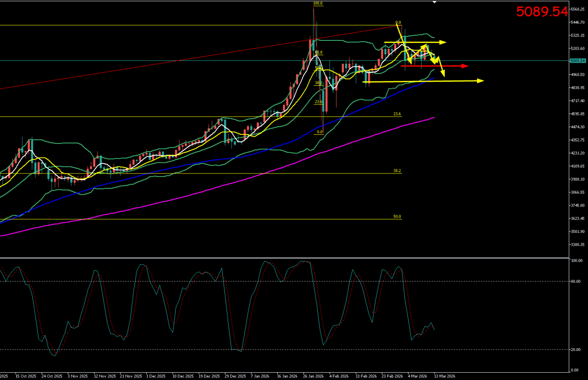Click the 23.6 retracement label on right
This screenshot has height=380, width=588.
(397, 114)
